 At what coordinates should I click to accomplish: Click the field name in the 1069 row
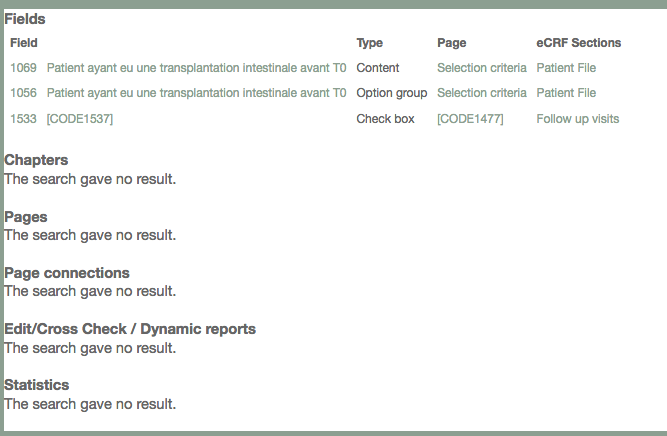[196, 68]
